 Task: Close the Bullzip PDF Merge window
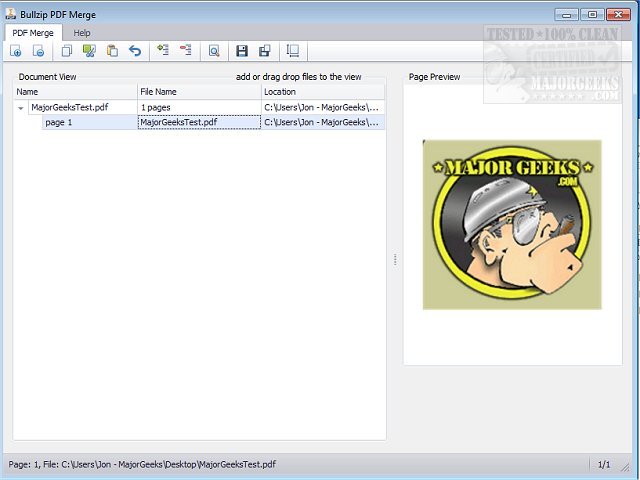click(618, 15)
